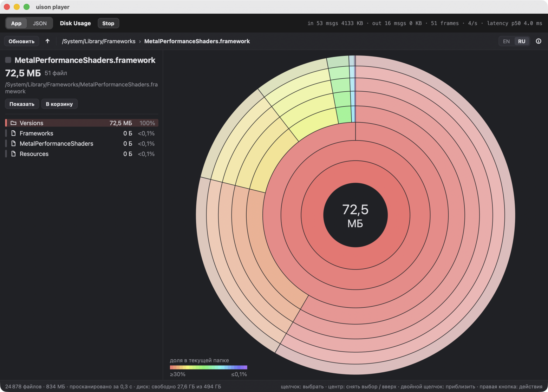Click the '24 878 файлов' status bar text

pos(23,386)
